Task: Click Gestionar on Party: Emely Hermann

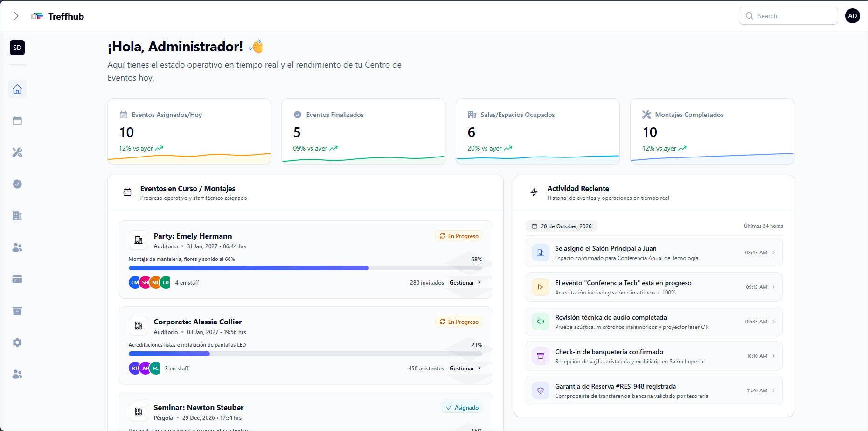Action: point(465,283)
